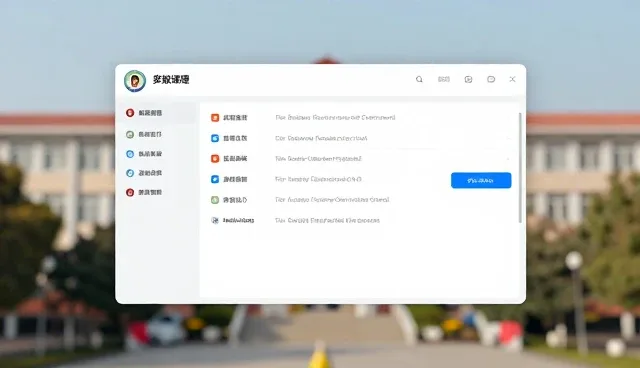This screenshot has height=368, width=640.
Task: Click the blue icon in the fourth list row
Action: pyautogui.click(x=215, y=179)
